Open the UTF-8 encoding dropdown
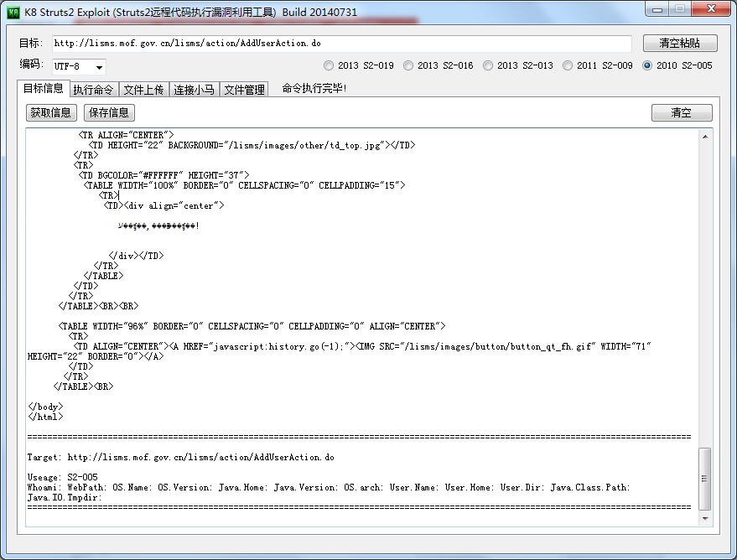 point(79,67)
